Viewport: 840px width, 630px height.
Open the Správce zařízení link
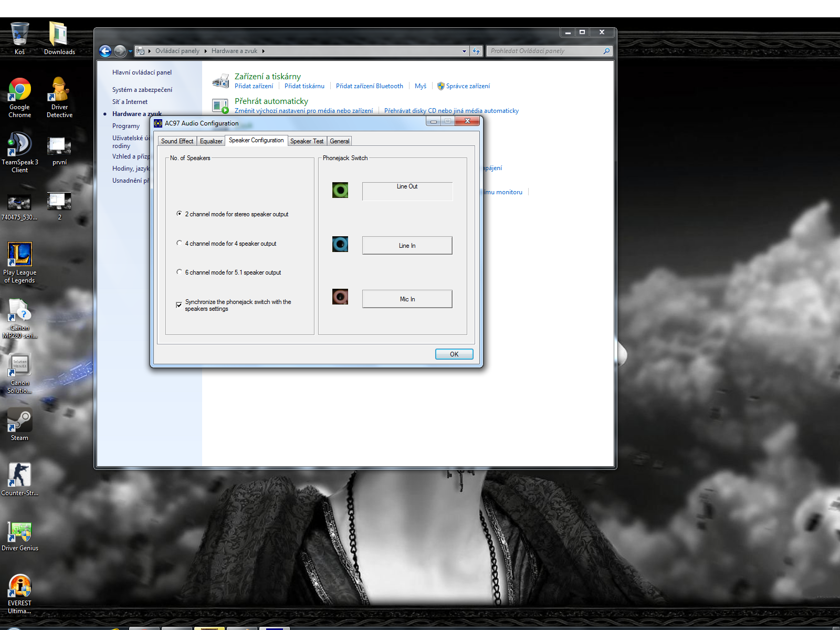pyautogui.click(x=468, y=86)
